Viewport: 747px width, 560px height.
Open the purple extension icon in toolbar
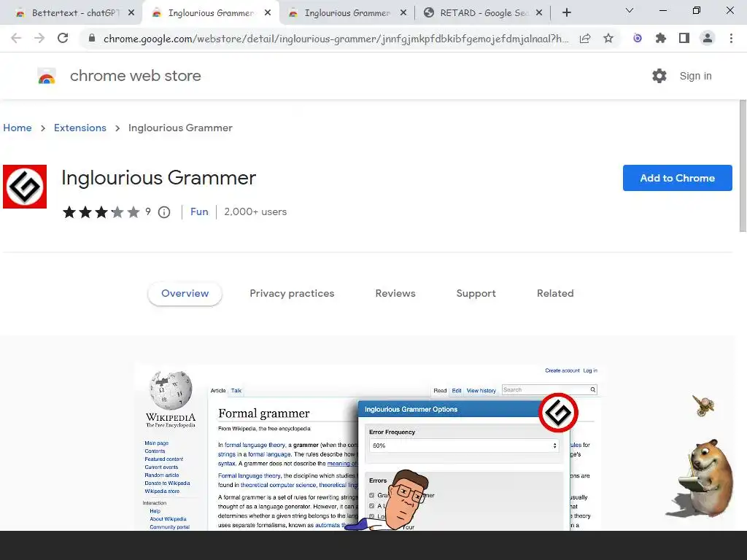point(638,38)
